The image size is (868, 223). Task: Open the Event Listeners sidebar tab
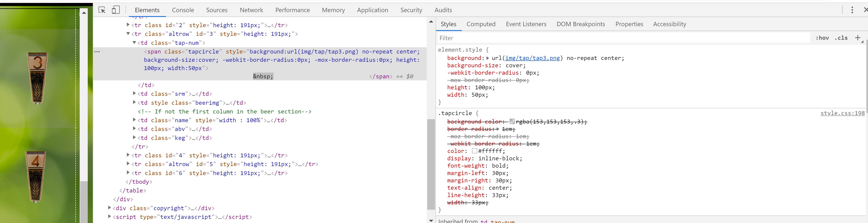pos(526,24)
